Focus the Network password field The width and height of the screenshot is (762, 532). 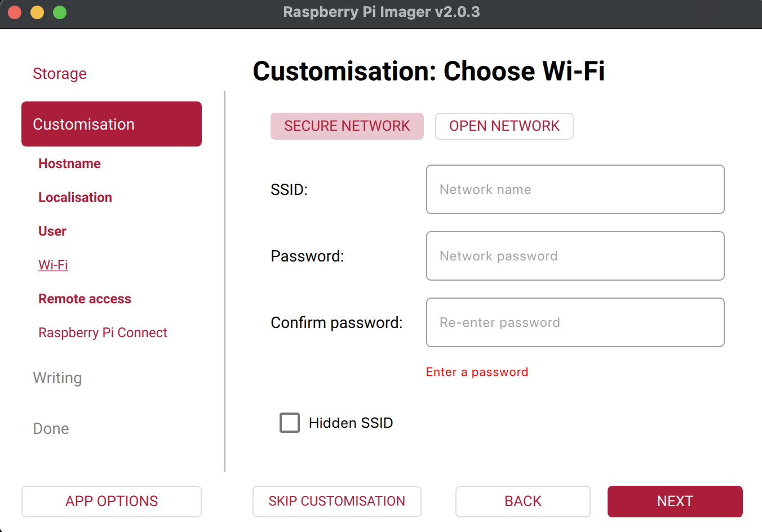click(575, 256)
